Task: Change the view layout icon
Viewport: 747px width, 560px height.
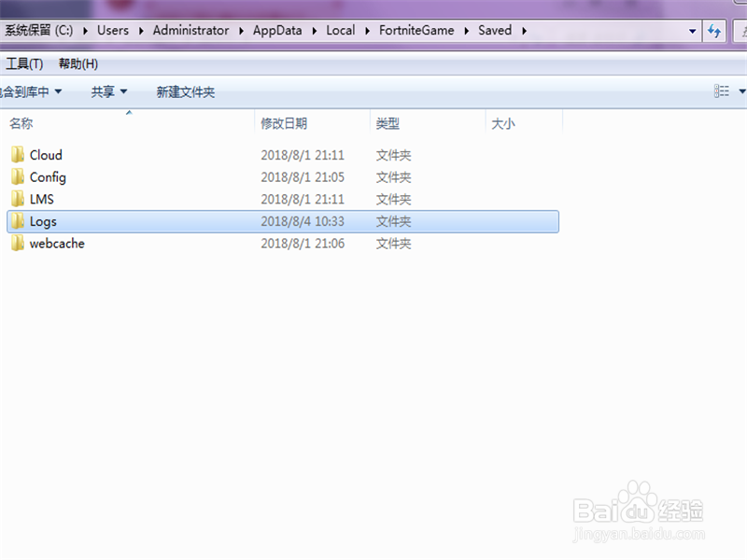Action: [721, 91]
